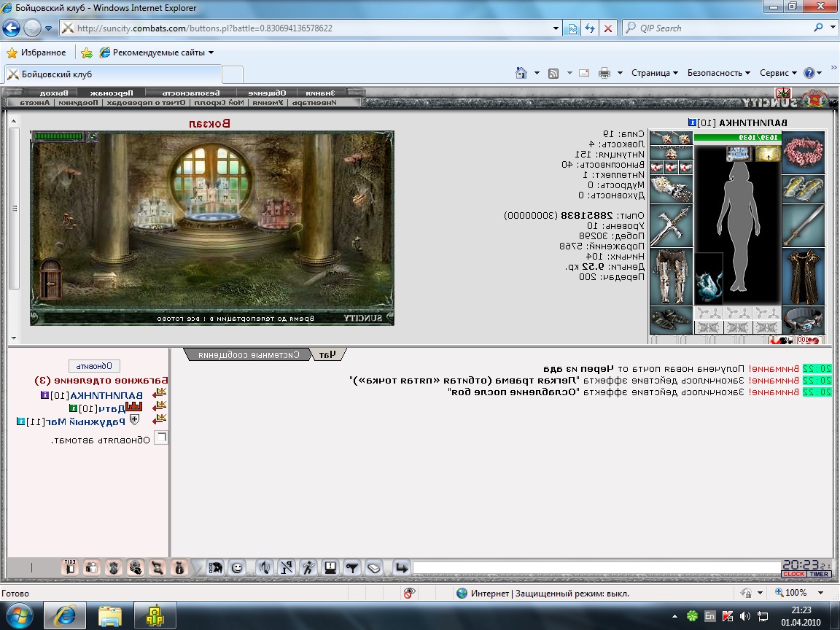Click the wooden door in the Вокзал scene
The image size is (840, 630).
51,279
